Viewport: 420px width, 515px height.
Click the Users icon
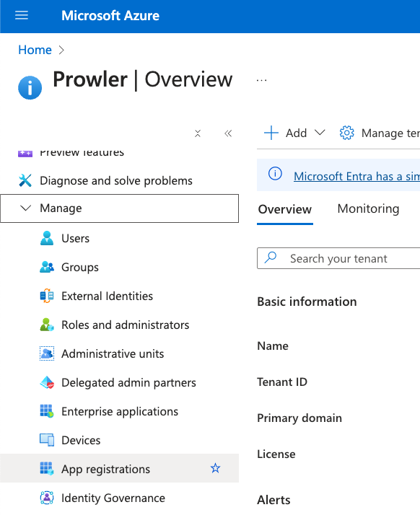[x=47, y=238]
